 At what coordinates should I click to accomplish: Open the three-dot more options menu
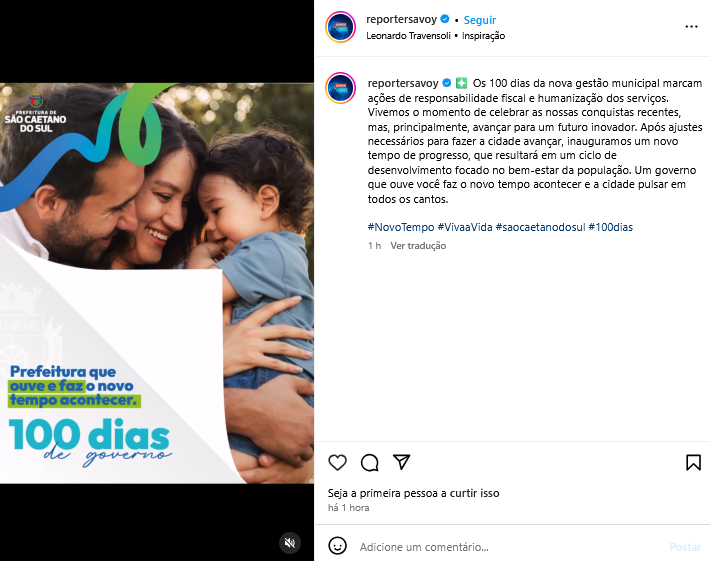tap(691, 27)
